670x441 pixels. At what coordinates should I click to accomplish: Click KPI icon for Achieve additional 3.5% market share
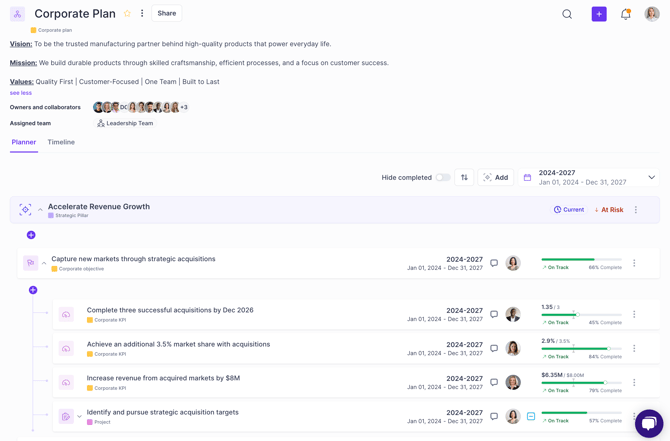[x=66, y=349]
